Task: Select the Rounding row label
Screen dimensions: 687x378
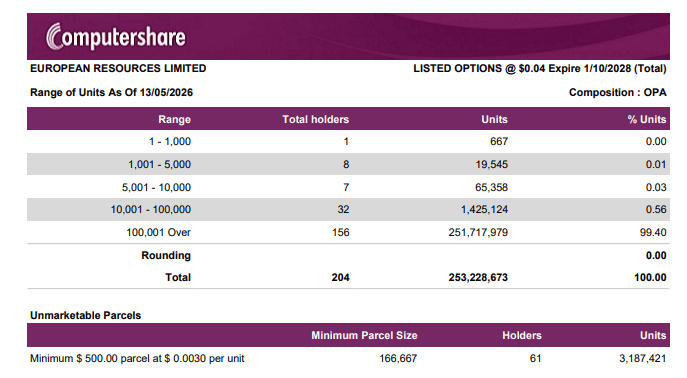Action: point(166,255)
